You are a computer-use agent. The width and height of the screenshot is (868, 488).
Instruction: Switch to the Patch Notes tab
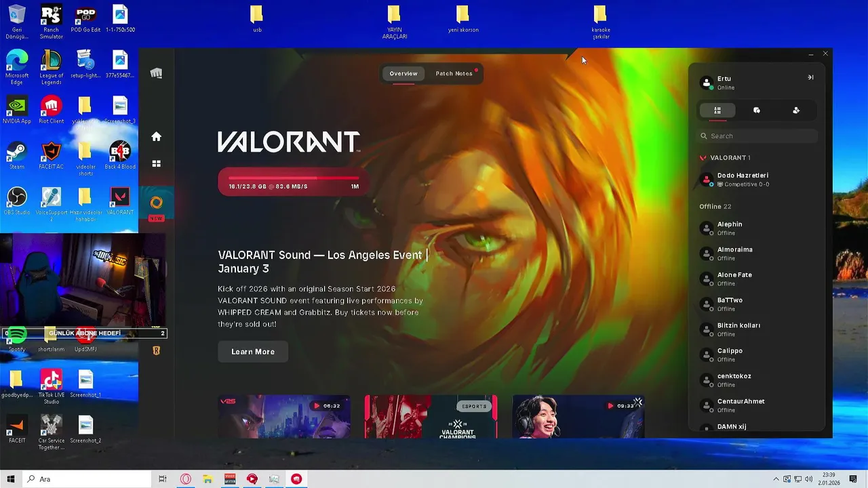tap(454, 73)
